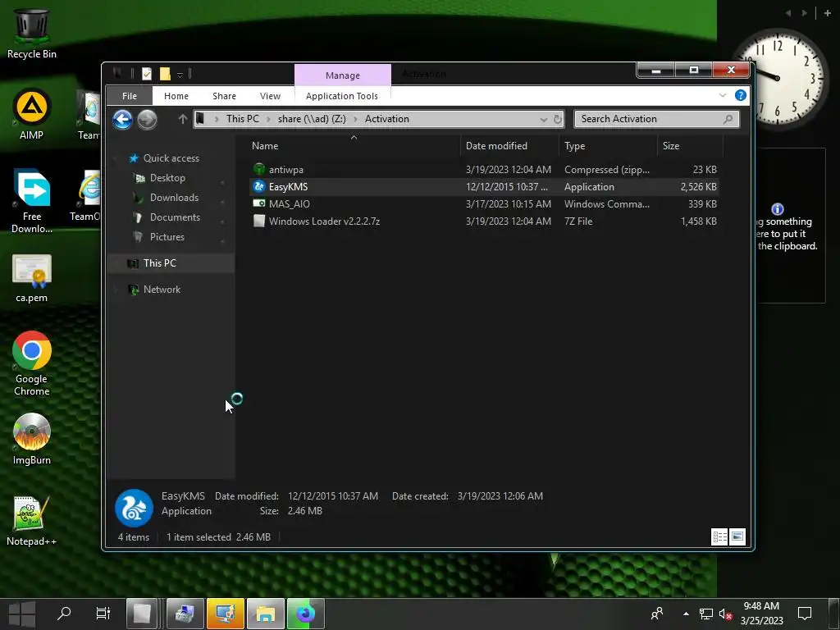Click muted volume tray icon
The image size is (840, 630).
click(x=725, y=614)
